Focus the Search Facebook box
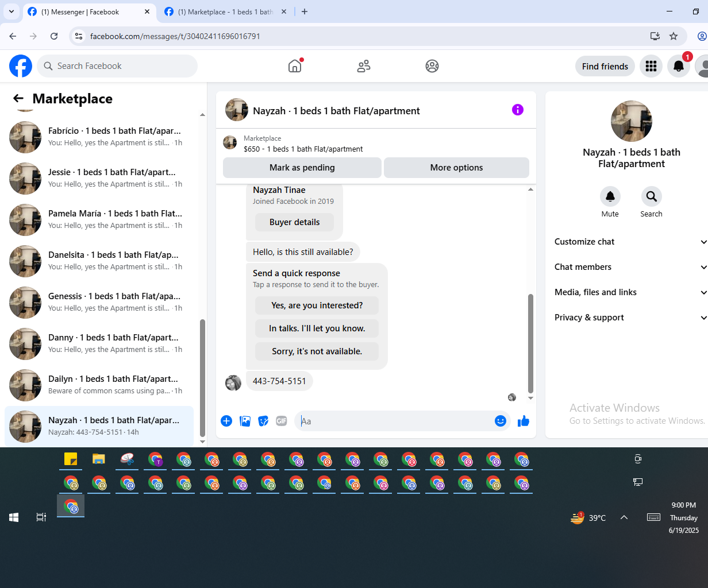 pos(117,66)
